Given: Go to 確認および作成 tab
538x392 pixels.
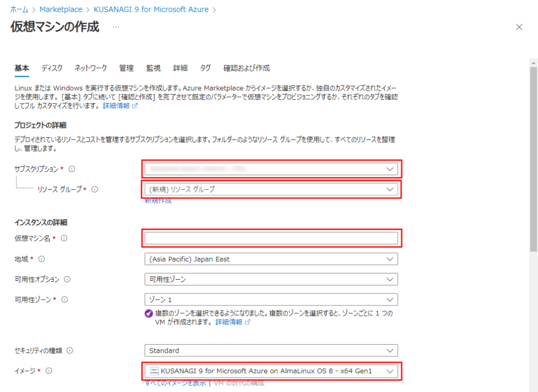Looking at the screenshot, I should 247,68.
